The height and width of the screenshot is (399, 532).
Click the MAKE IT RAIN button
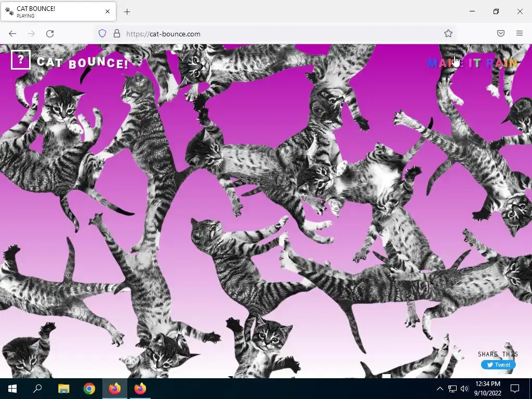coord(472,63)
